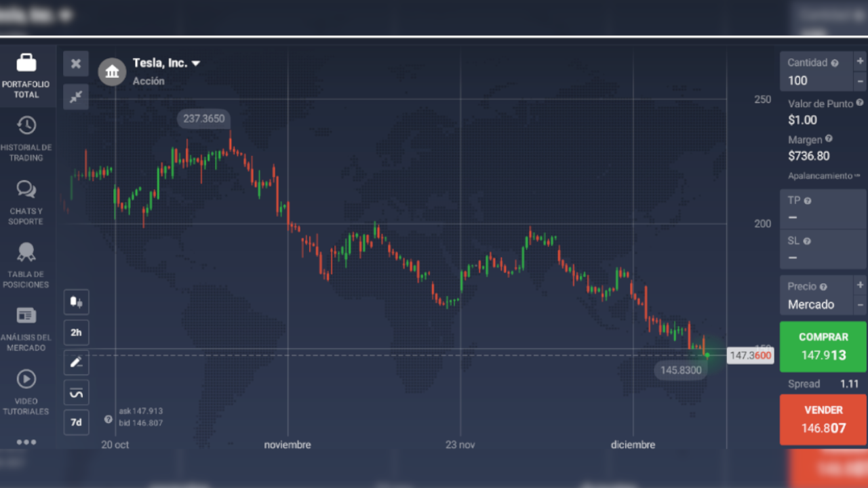Open the 2h candle interval selector
Viewport: 868px width, 488px height.
pyautogui.click(x=76, y=333)
